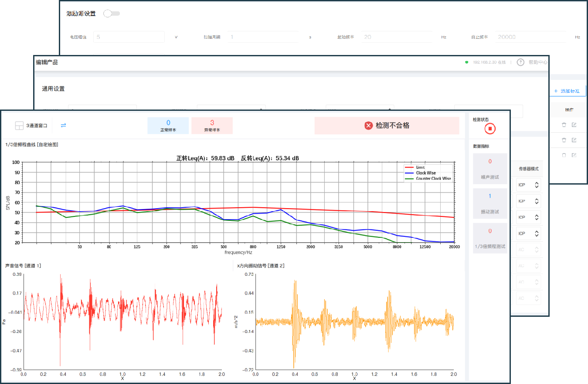Viewport: 588px width, 384px height.
Task: Open the 帮助中心 link
Action: point(538,62)
